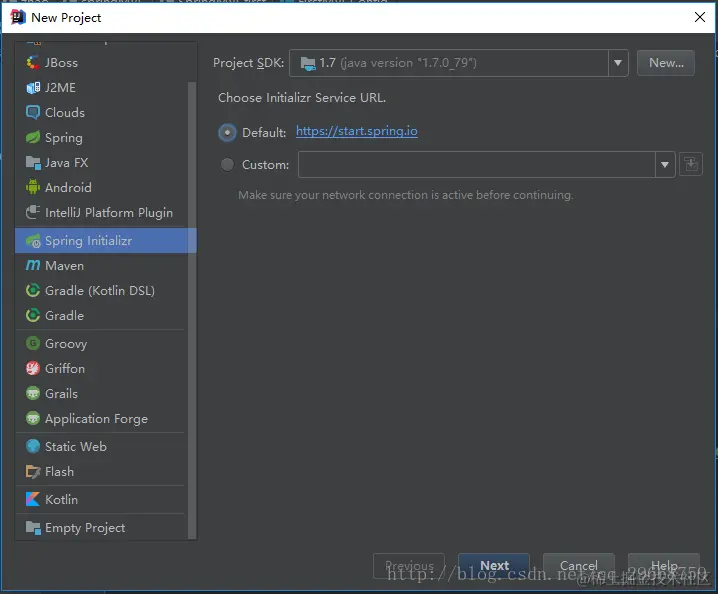The width and height of the screenshot is (718, 594).
Task: Click New... SDK button
Action: [x=666, y=63]
